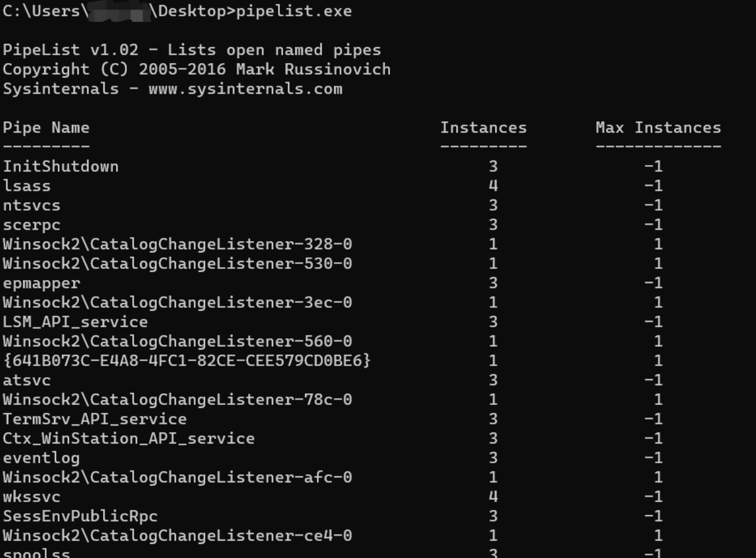The width and height of the screenshot is (756, 558).
Task: Click the Ctx_WinStation_API_service pipe name
Action: 128,438
